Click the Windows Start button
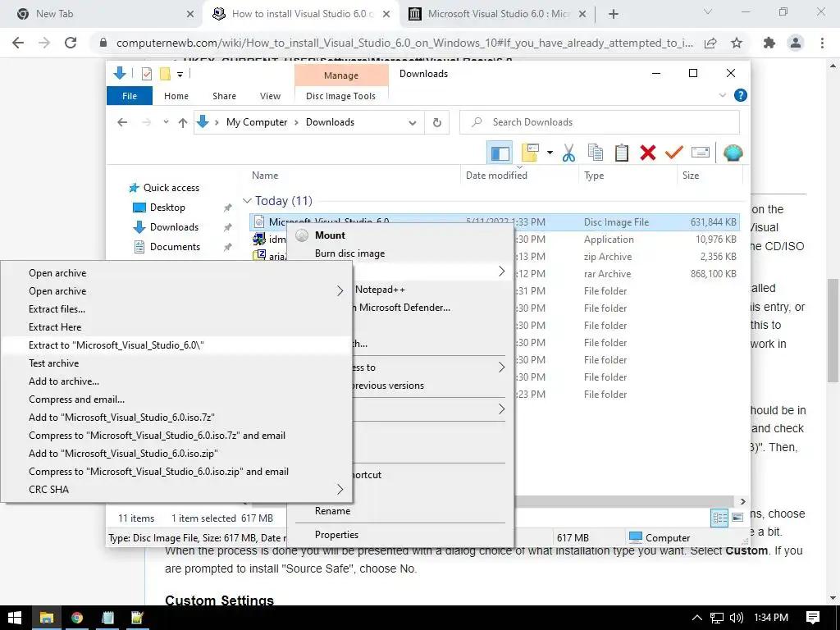This screenshot has width=840, height=630. click(x=15, y=618)
